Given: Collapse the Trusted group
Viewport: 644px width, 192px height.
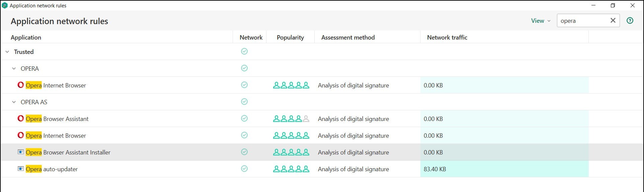Looking at the screenshot, I should (7, 52).
